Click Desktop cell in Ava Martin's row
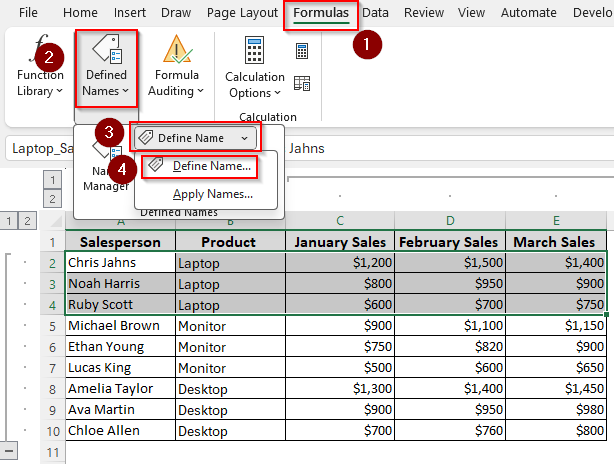614x464 pixels. [230, 410]
